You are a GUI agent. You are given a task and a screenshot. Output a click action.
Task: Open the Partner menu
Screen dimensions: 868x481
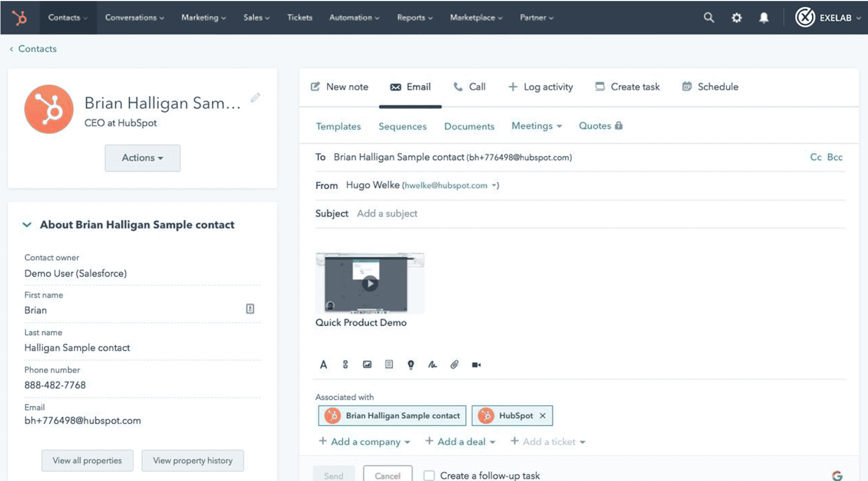tap(536, 17)
